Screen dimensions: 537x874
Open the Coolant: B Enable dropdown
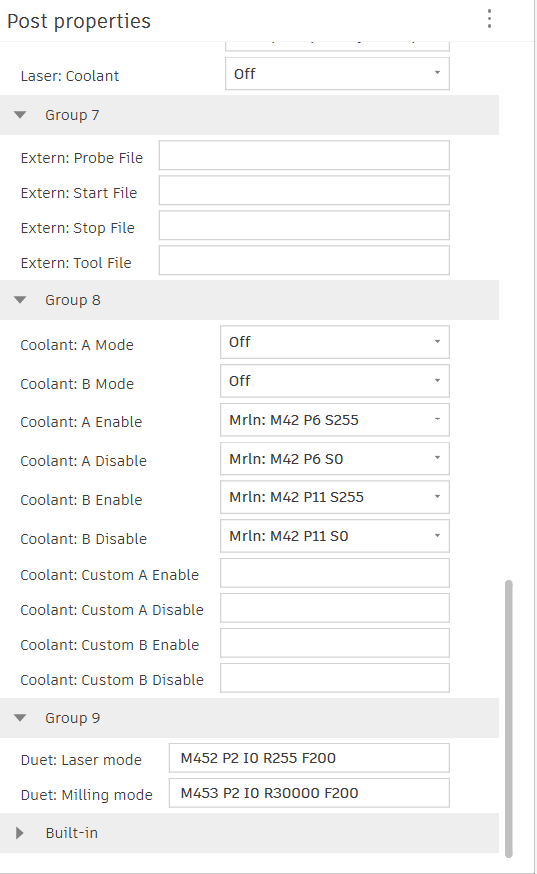[x=335, y=497]
